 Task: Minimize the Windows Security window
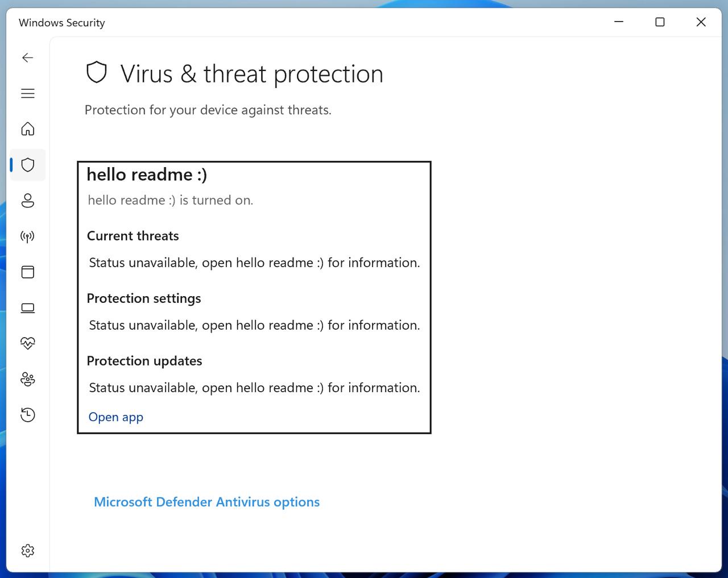point(619,22)
